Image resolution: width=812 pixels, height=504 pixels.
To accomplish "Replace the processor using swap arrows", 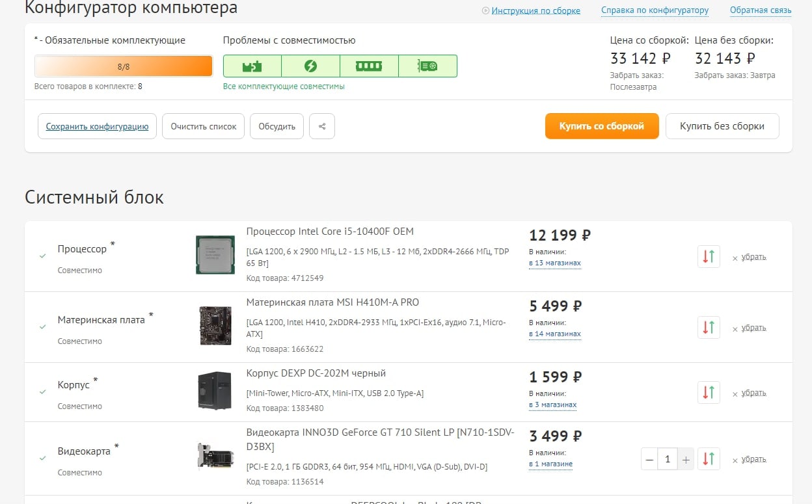I will pos(709,256).
